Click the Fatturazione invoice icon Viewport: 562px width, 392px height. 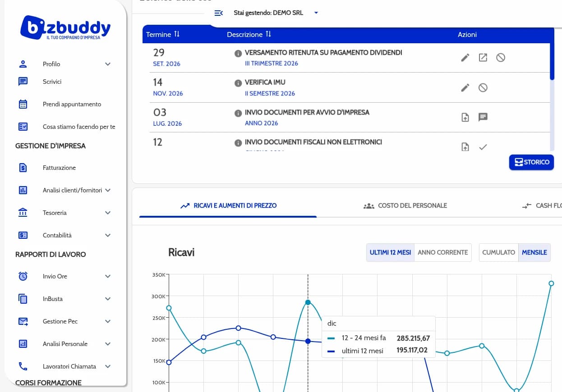[23, 168]
